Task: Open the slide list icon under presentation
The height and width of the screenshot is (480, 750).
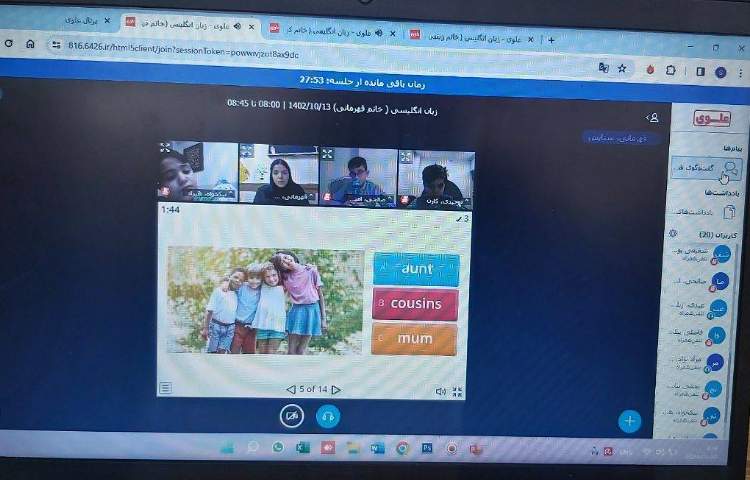Action: pos(165,387)
